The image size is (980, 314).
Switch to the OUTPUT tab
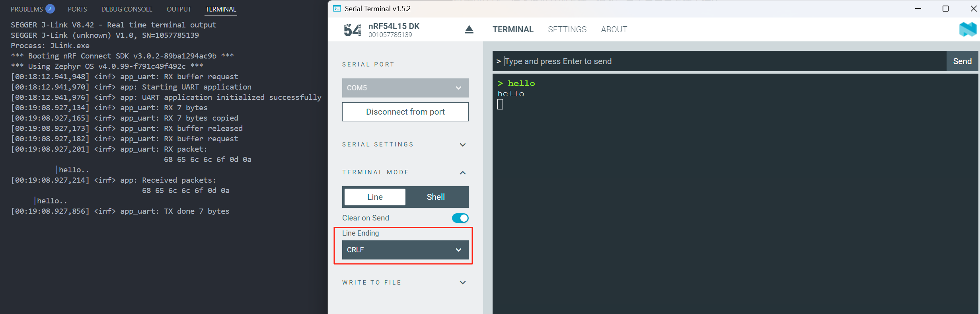179,9
